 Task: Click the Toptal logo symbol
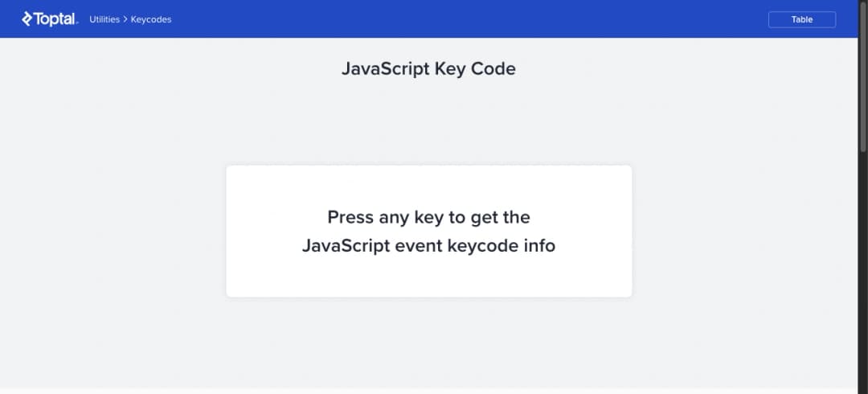click(27, 18)
